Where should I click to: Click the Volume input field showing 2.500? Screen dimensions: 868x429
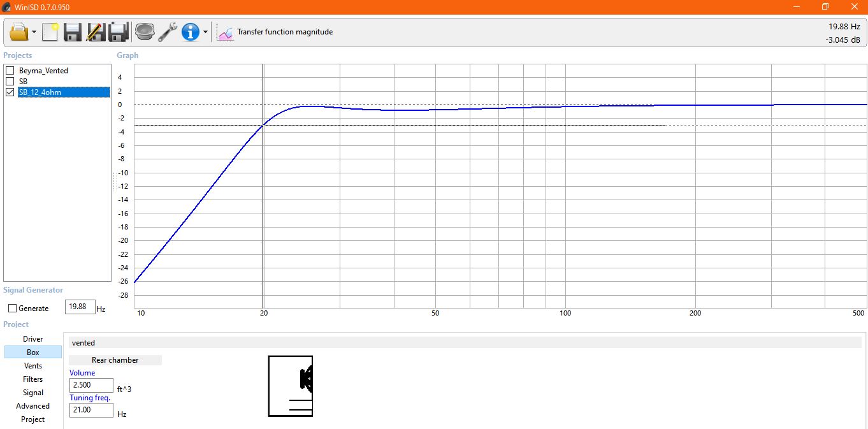91,385
